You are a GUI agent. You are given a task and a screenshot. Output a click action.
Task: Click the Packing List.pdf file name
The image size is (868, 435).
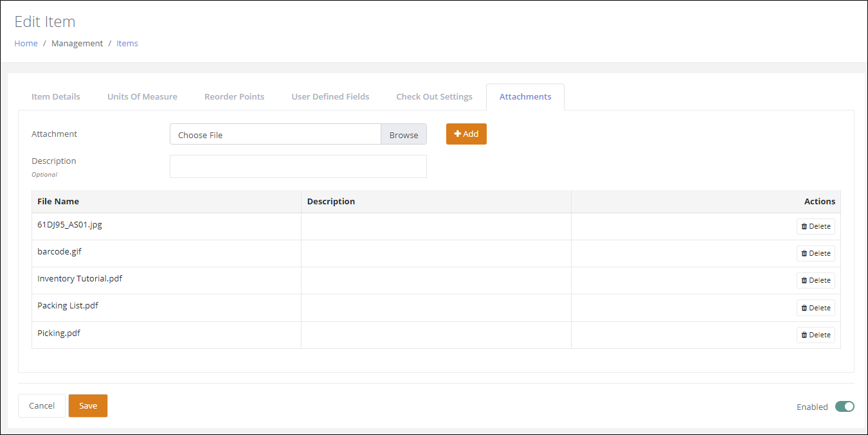pyautogui.click(x=68, y=306)
